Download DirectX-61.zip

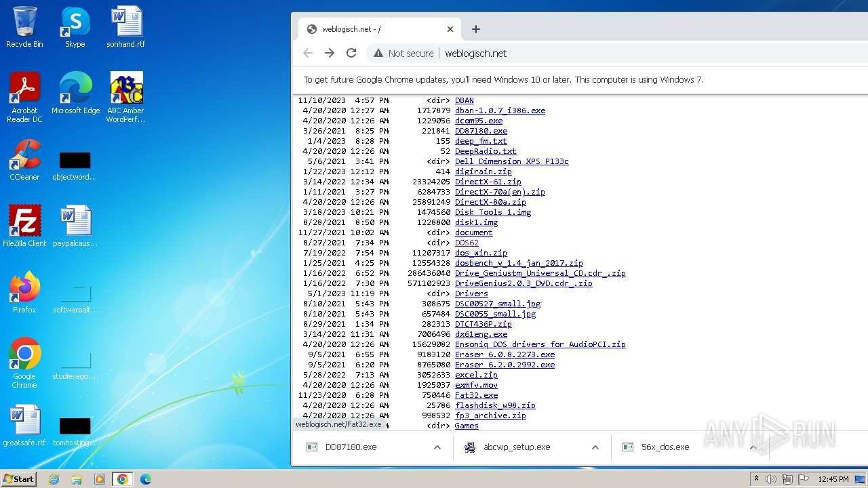(488, 182)
